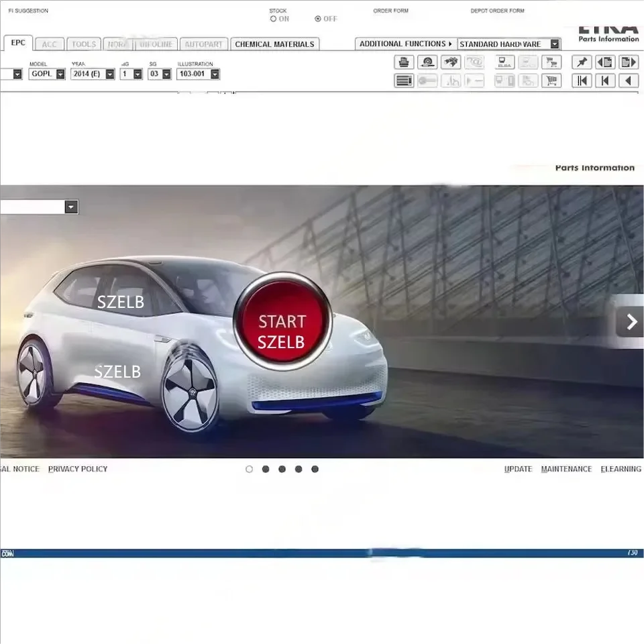644x644 pixels.
Task: Select the Stock OFF radio button
Action: coord(317,19)
